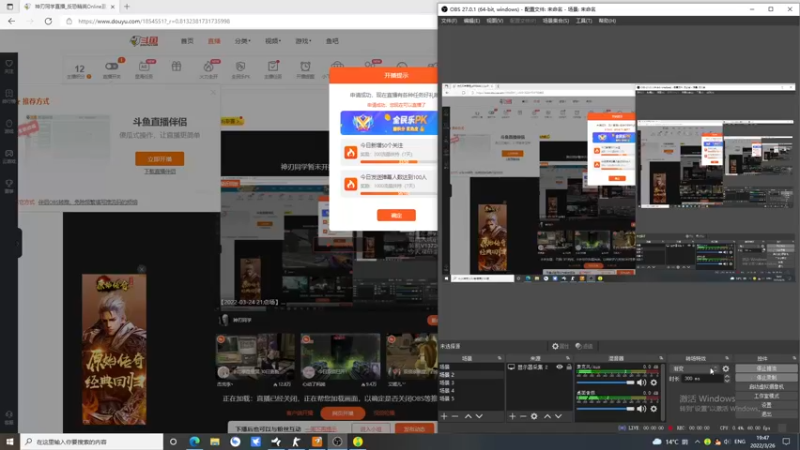Open OBS 编辑(E) menu
The image size is (800, 450).
471,21
